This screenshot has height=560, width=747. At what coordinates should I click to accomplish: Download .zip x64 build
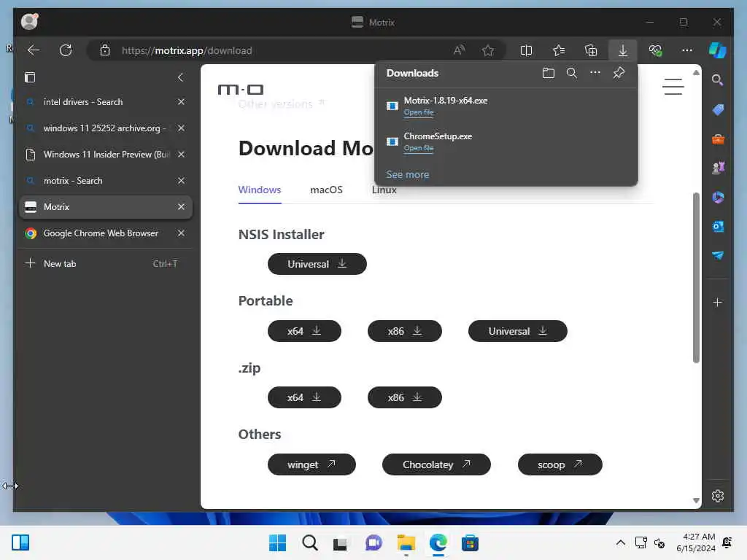[x=304, y=397]
